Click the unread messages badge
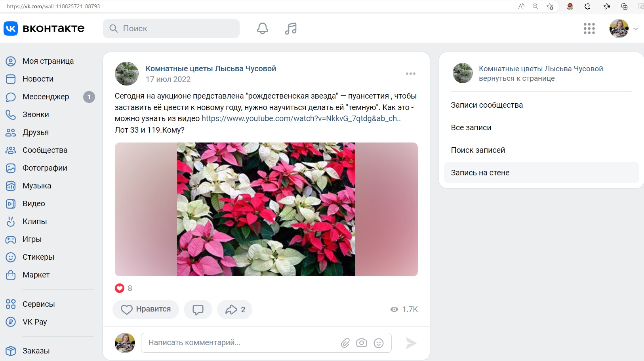Screen dimensions: 644x361 click(89, 97)
